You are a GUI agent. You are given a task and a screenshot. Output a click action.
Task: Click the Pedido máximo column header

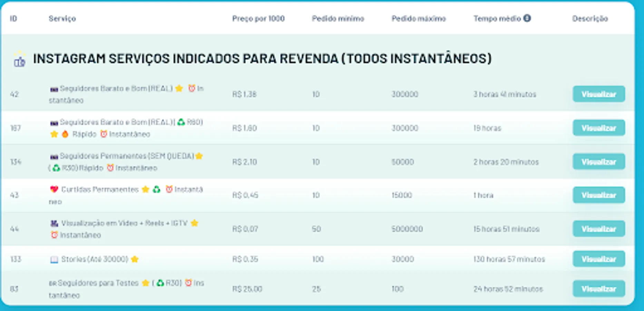[419, 19]
